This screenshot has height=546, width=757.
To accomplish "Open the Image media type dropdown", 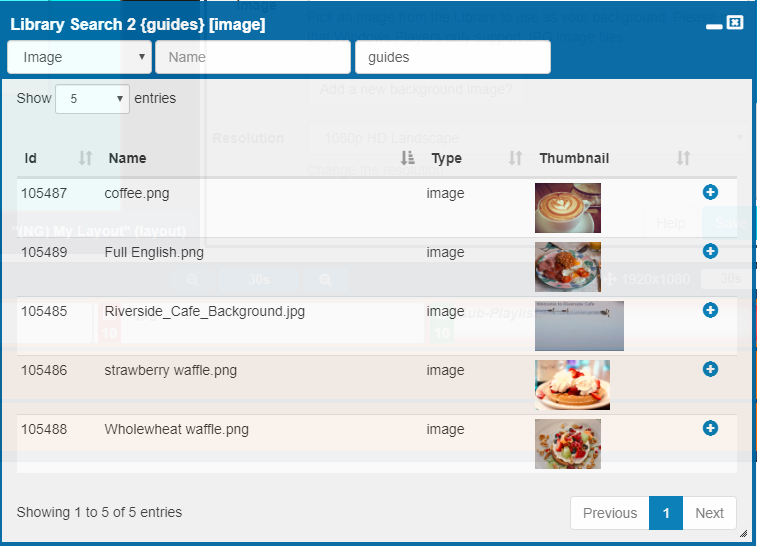I will 79,57.
